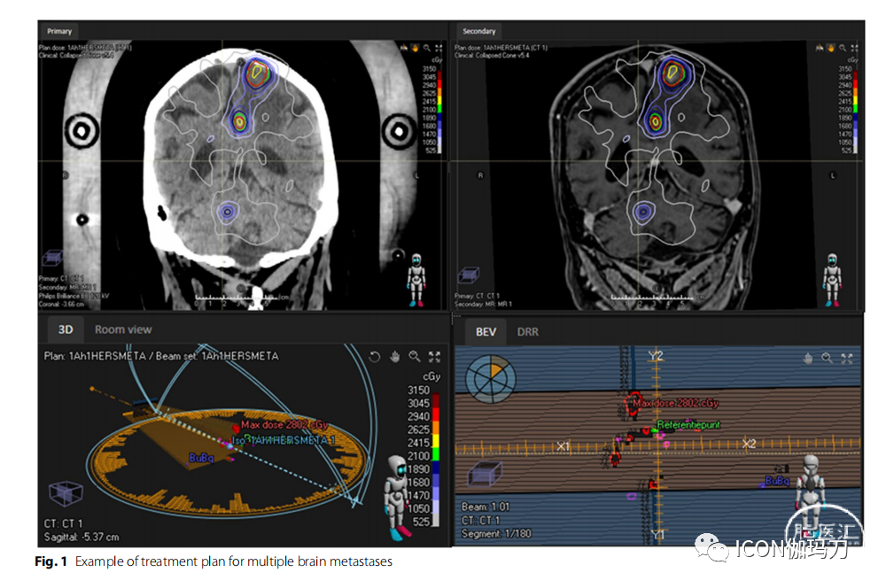Click the 3045 value in 3D dose legend
Viewport: 878px width, 588px height.
pos(418,404)
